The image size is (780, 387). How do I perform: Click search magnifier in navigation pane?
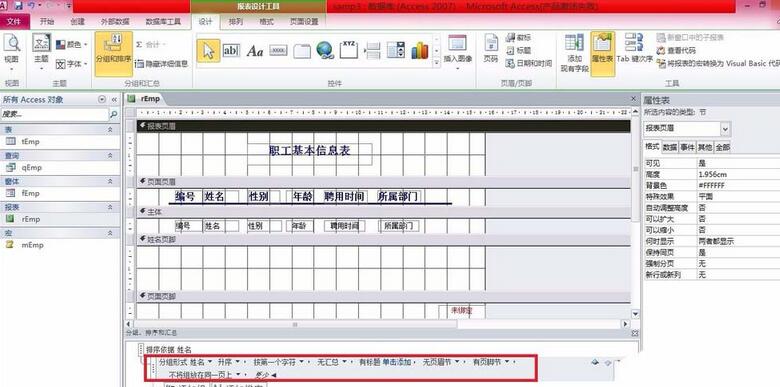pyautogui.click(x=114, y=114)
